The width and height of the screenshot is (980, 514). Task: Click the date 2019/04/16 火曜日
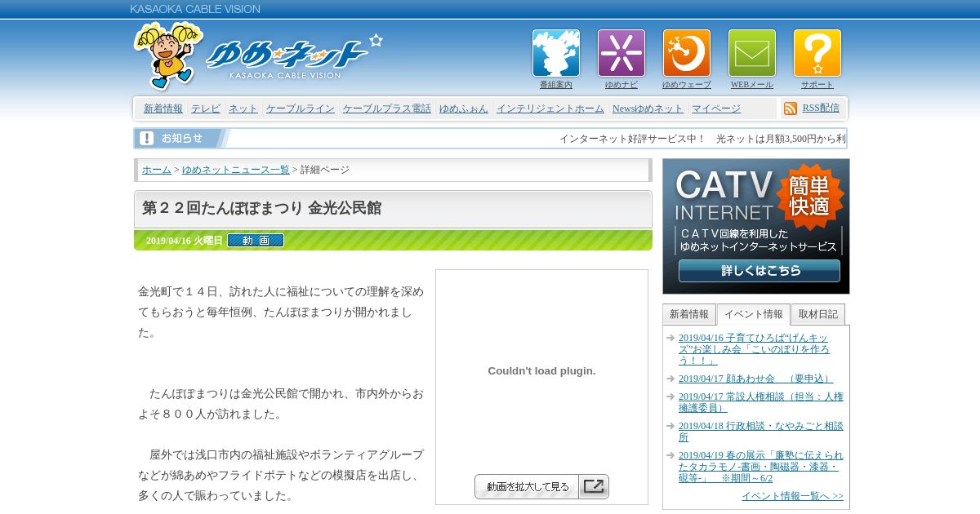[184, 241]
